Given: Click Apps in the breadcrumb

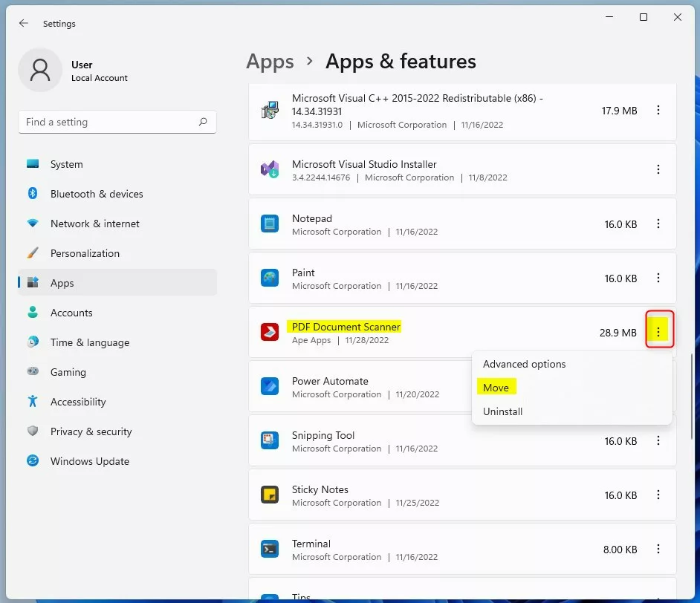Looking at the screenshot, I should (x=270, y=62).
